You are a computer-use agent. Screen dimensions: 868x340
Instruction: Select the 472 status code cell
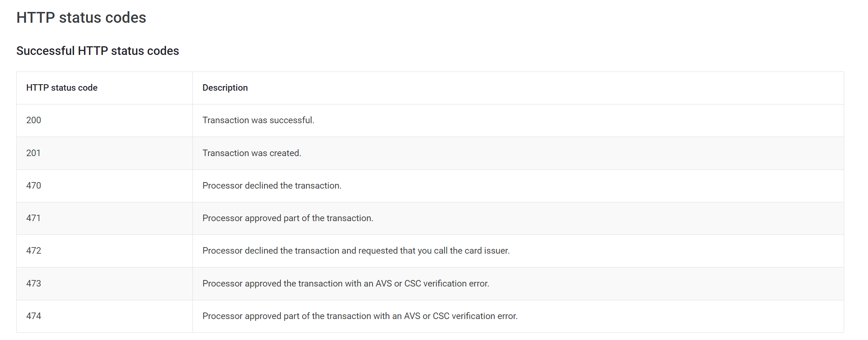(x=34, y=251)
